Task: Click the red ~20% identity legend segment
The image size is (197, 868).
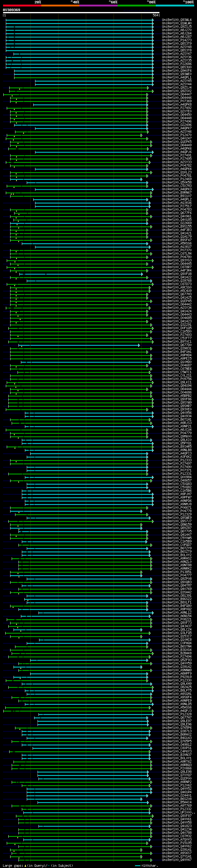Action: (x=22, y=6)
